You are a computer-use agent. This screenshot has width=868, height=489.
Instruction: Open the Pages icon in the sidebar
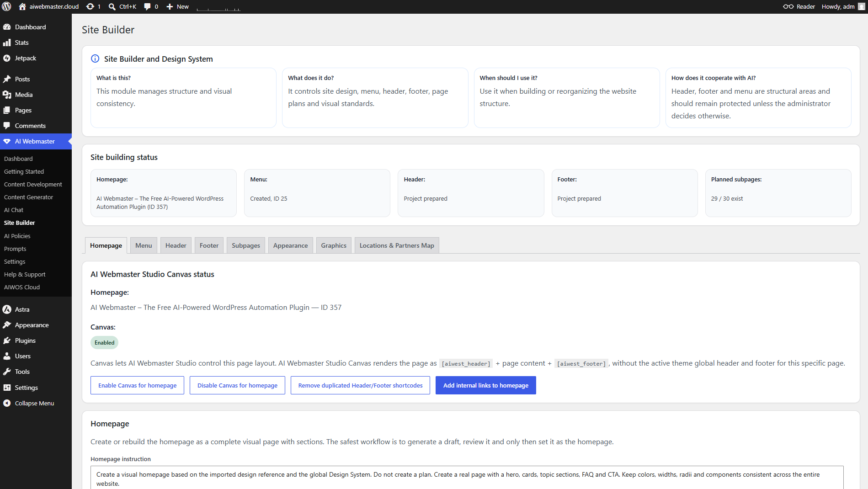pyautogui.click(x=7, y=110)
